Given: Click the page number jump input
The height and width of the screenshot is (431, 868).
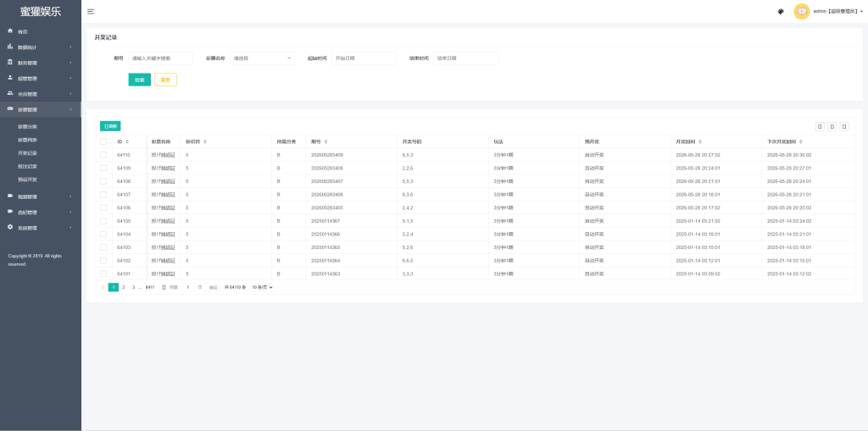Looking at the screenshot, I should pyautogui.click(x=188, y=288).
